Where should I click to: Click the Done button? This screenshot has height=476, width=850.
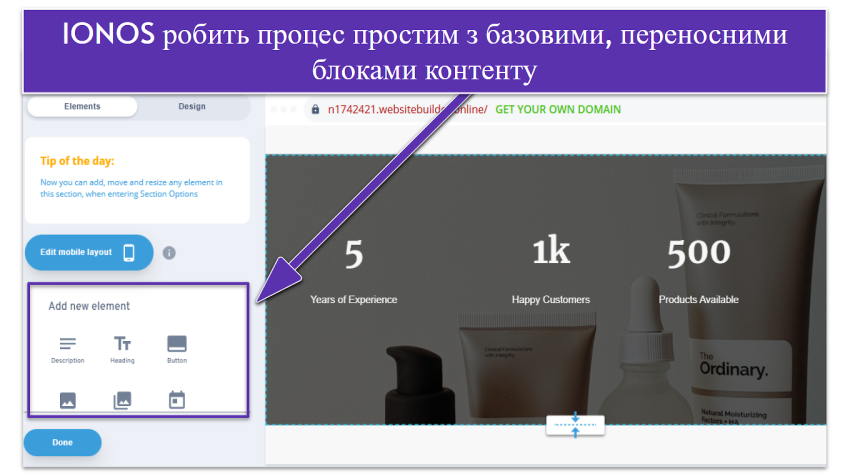point(62,442)
